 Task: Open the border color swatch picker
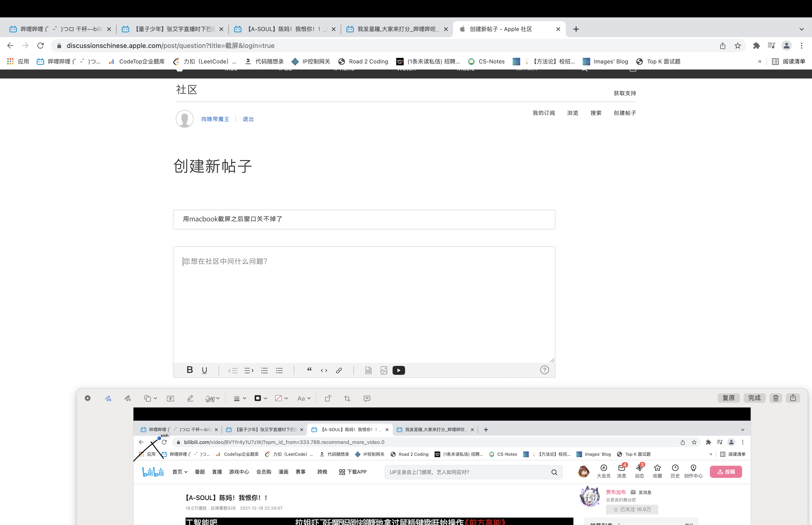[x=261, y=398]
